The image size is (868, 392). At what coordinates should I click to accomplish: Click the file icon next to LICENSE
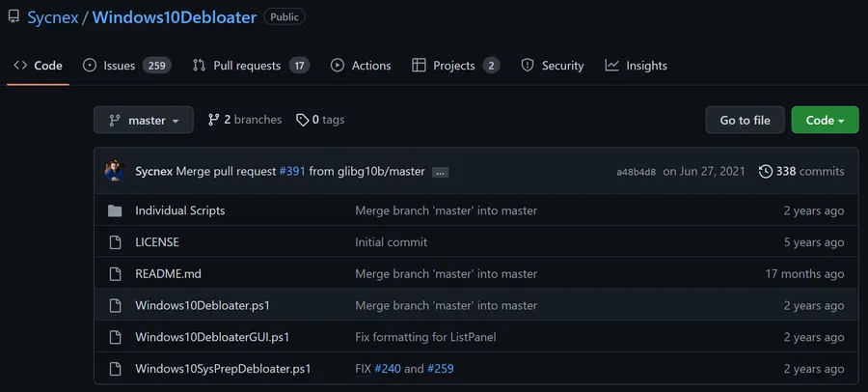(x=115, y=242)
